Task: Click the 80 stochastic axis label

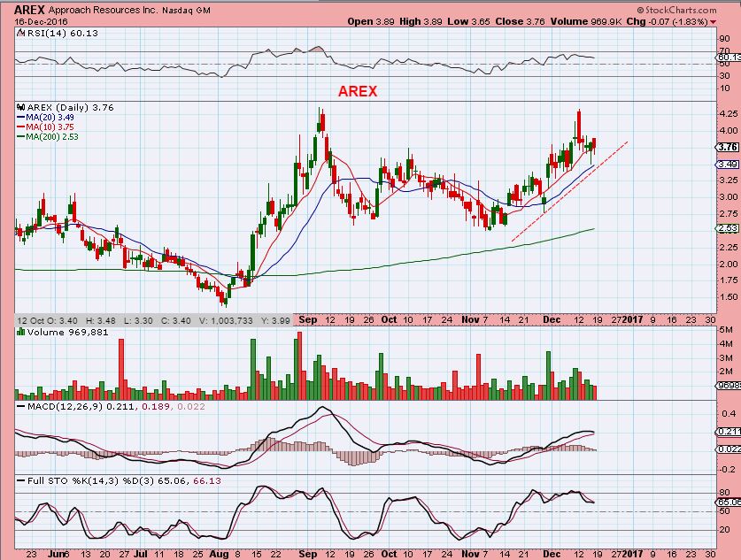Action: tap(724, 493)
